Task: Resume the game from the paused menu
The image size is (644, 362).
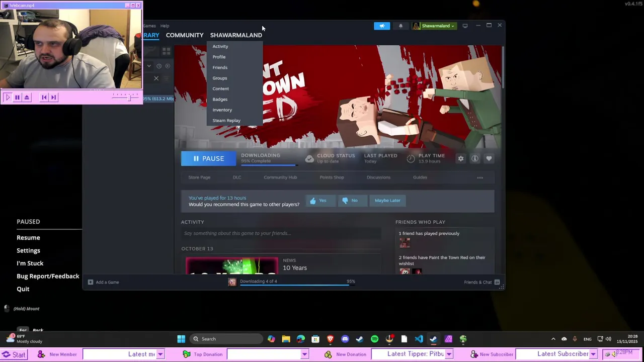Action: (x=28, y=238)
